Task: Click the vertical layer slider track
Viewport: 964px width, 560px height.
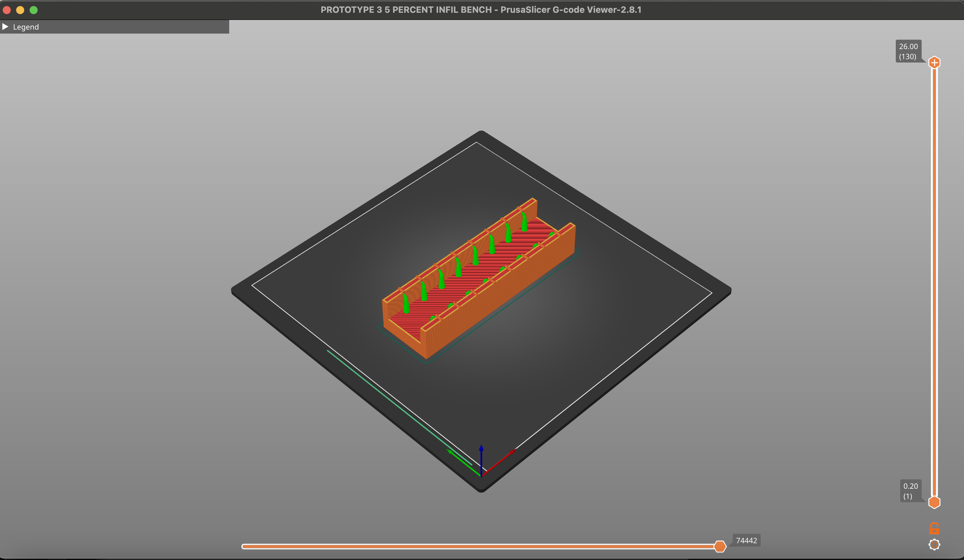Action: click(x=934, y=282)
